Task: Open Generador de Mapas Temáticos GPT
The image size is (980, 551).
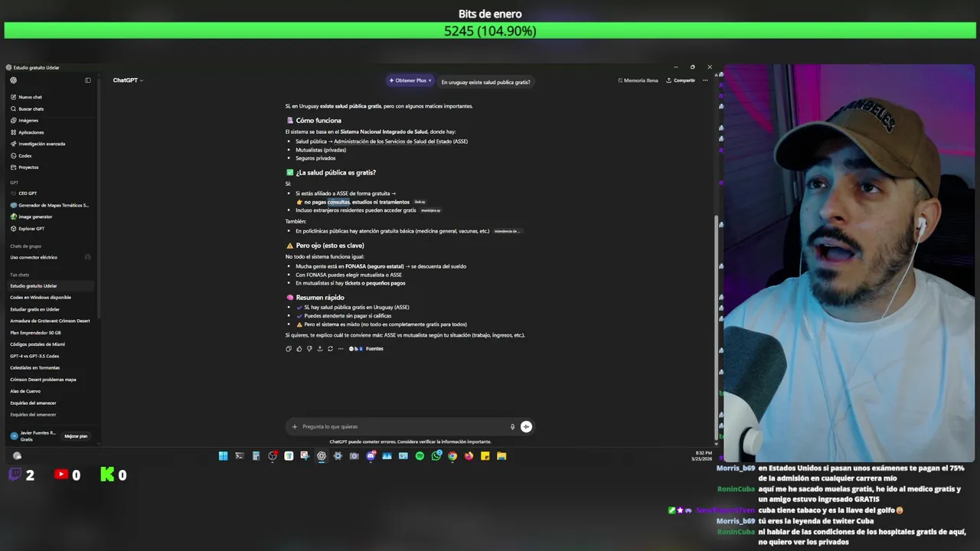Action: (x=51, y=205)
